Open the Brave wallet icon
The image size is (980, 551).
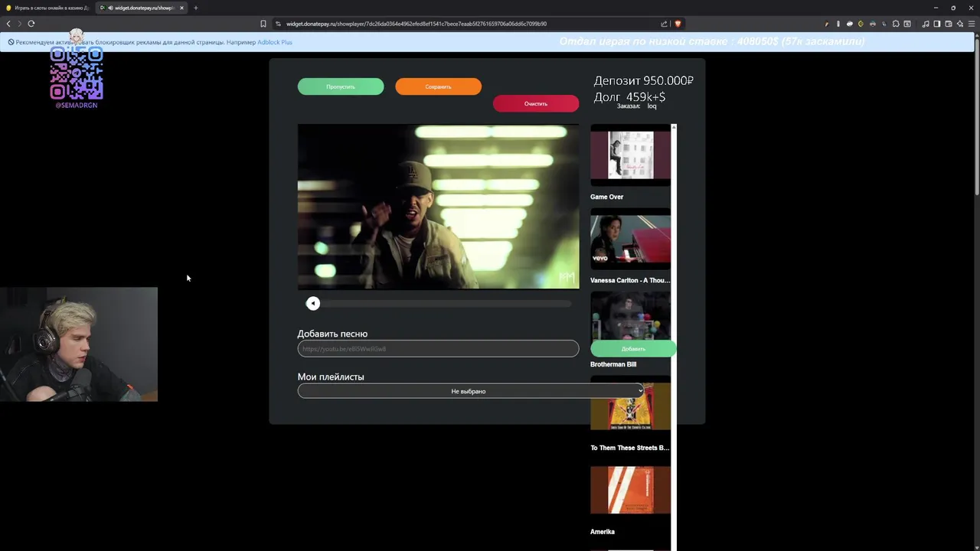pyautogui.click(x=949, y=24)
